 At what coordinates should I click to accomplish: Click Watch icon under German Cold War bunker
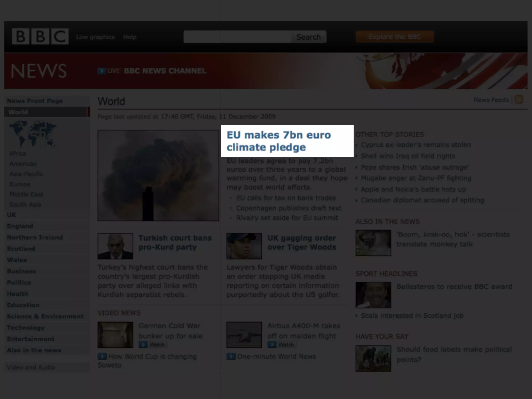[x=143, y=345]
